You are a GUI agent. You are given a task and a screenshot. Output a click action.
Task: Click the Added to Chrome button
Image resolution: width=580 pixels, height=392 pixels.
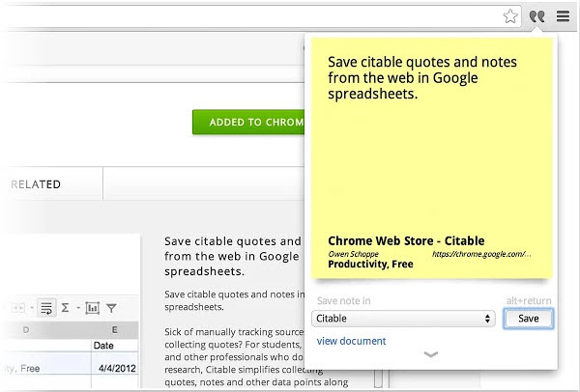[248, 122]
